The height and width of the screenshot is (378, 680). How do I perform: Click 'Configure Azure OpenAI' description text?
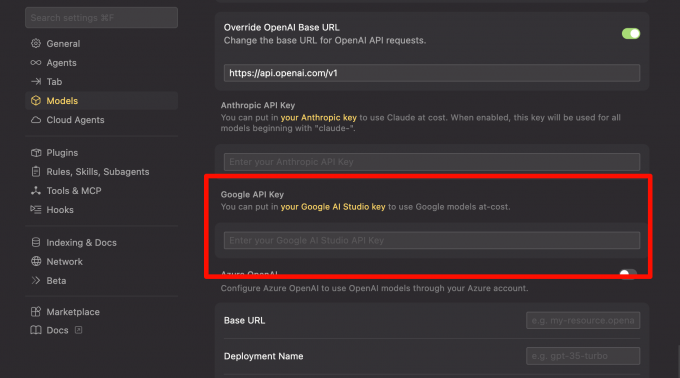(x=374, y=288)
